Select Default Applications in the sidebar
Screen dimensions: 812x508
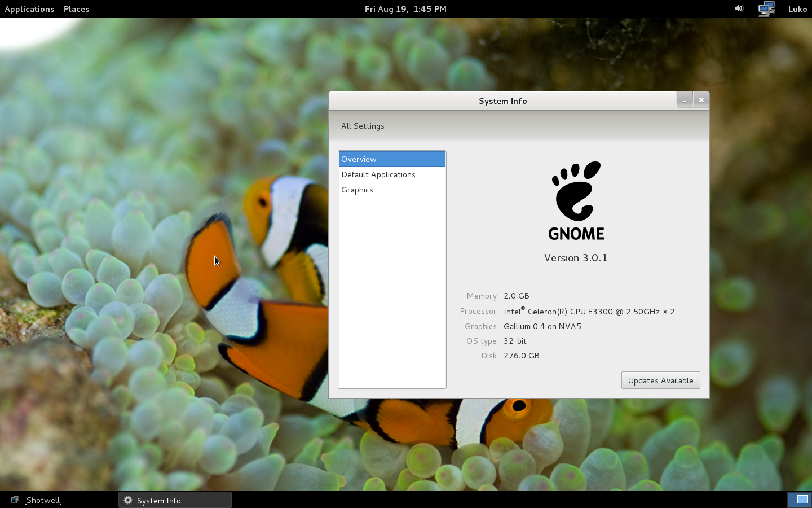(x=378, y=174)
